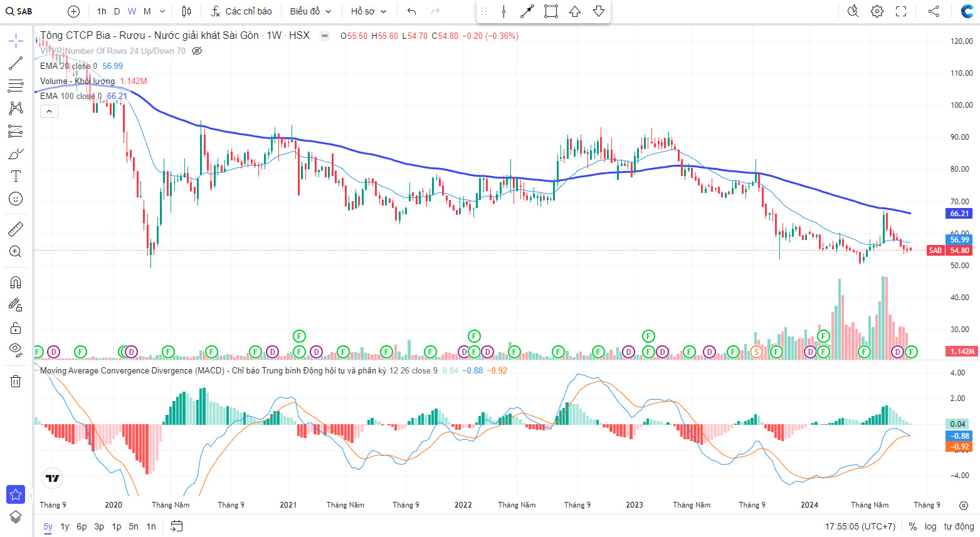
Task: Open forecasting and measurement position tools
Action: pyautogui.click(x=16, y=131)
